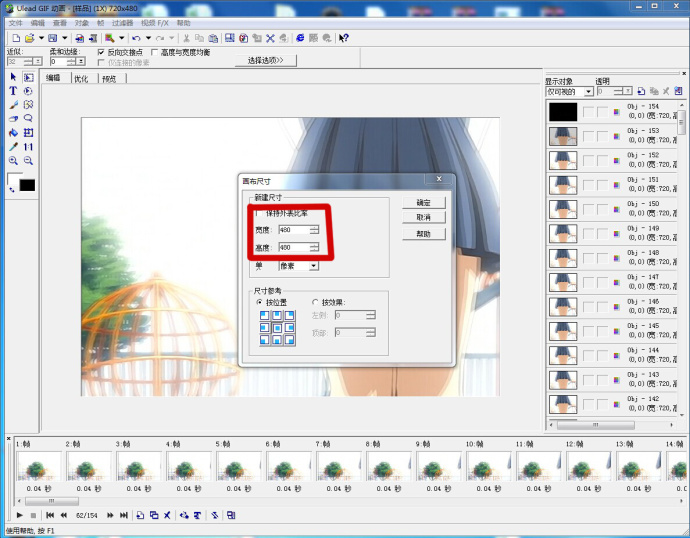Click the undo arrow icon
The image size is (690, 538).
tap(136, 38)
